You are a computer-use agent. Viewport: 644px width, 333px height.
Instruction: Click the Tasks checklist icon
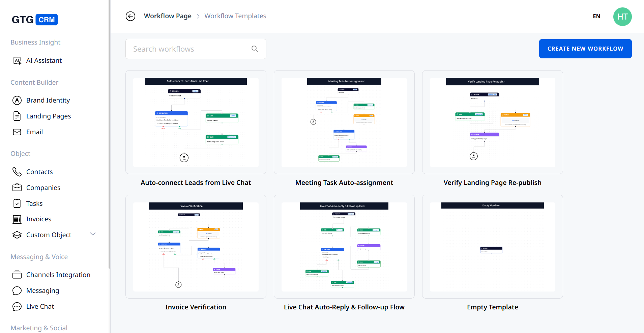point(17,203)
